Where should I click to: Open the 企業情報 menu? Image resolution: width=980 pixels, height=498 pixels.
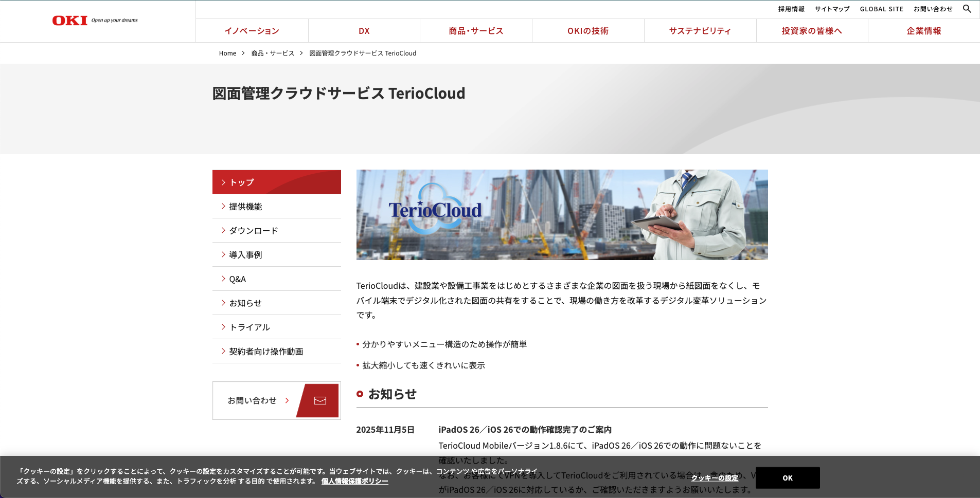click(x=923, y=31)
